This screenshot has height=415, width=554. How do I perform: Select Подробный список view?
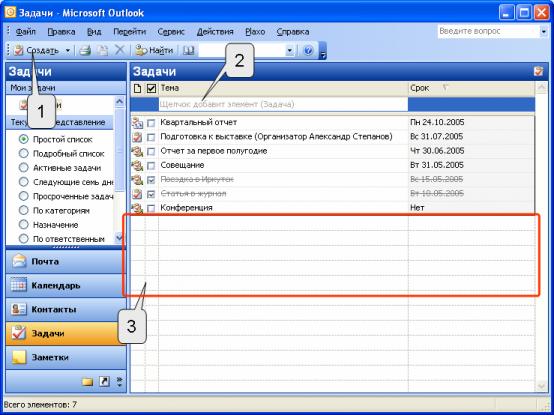(x=23, y=154)
